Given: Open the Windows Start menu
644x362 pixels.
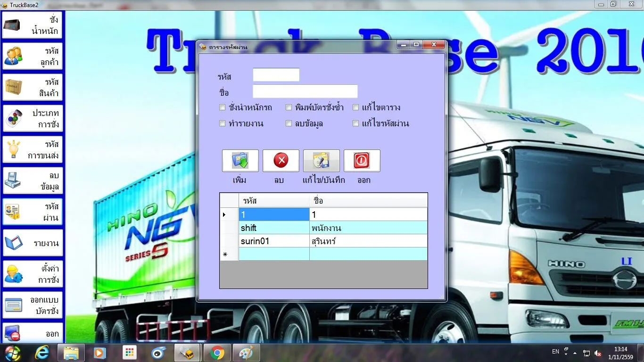Looking at the screenshot, I should [x=13, y=353].
